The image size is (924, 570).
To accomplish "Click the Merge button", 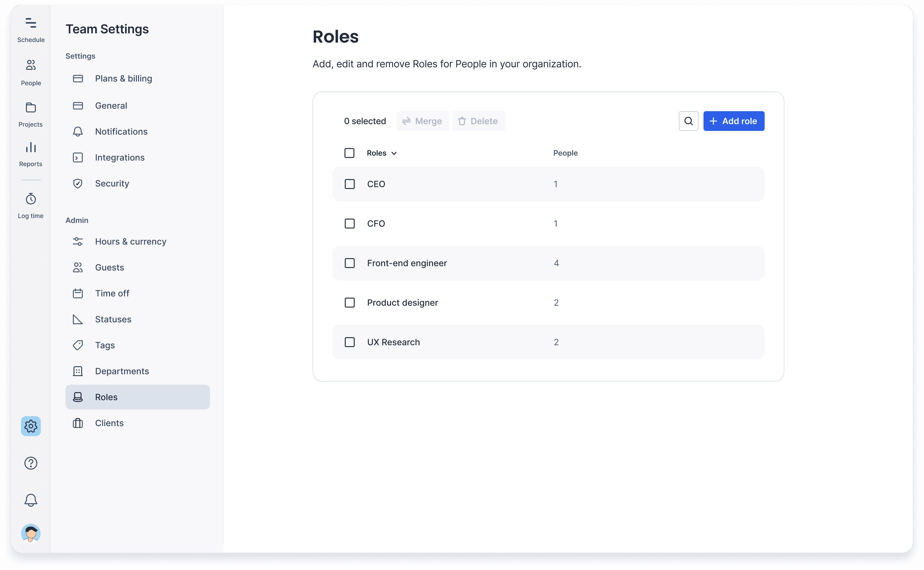I will pyautogui.click(x=422, y=121).
